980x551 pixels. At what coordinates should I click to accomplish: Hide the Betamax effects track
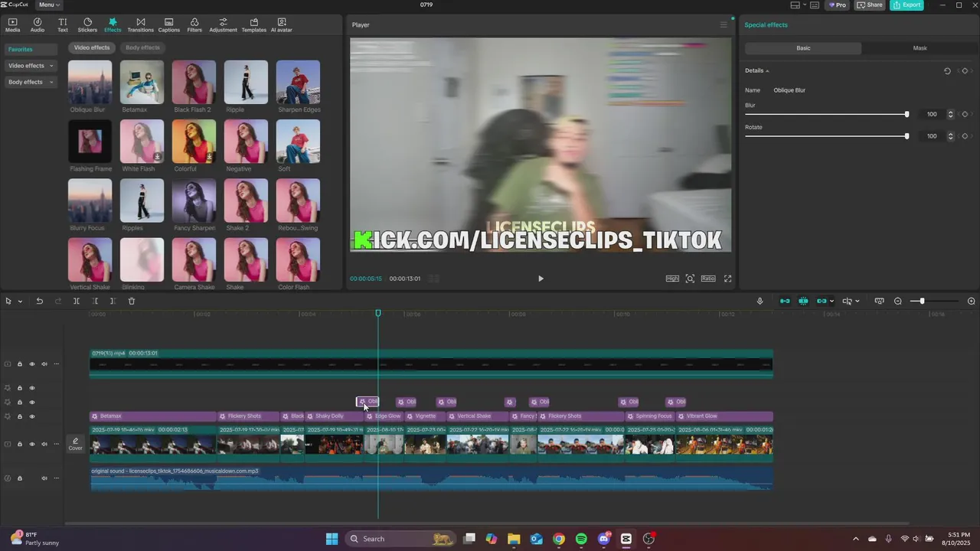tap(32, 416)
